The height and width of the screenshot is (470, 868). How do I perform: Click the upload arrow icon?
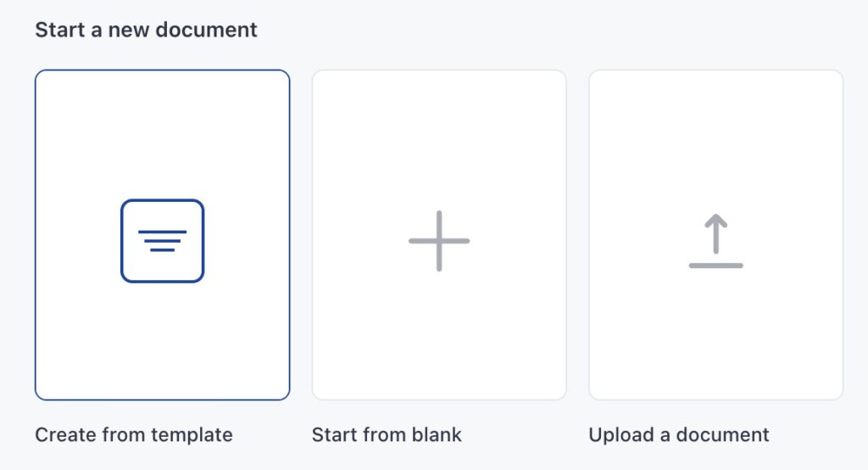716,242
